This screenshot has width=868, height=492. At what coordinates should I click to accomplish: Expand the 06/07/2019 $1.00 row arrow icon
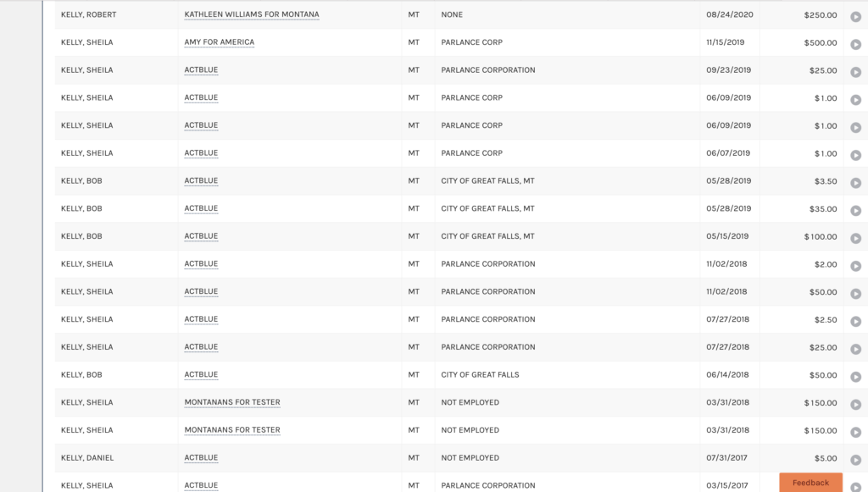tap(855, 155)
